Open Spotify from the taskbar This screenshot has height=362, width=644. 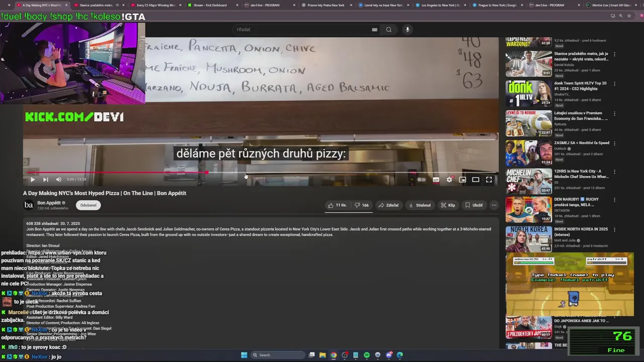tap(367, 355)
